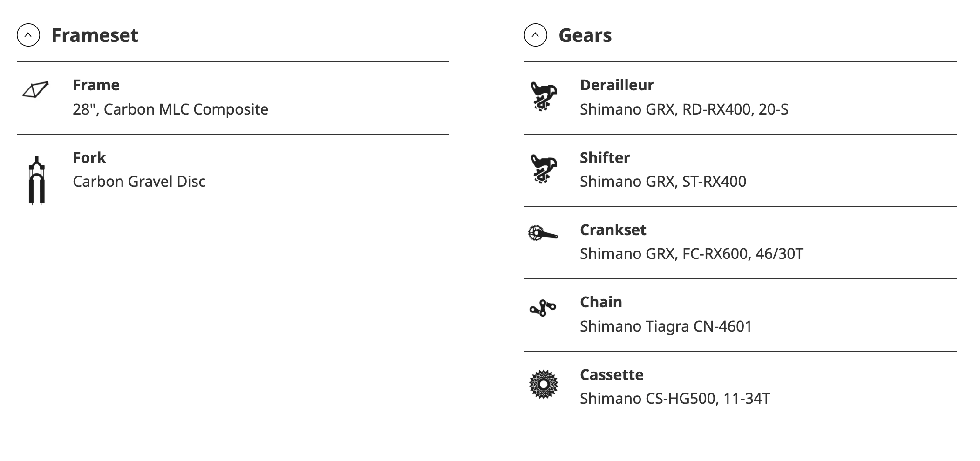This screenshot has width=980, height=461.
Task: Click the Frameset section heading
Action: 95,35
